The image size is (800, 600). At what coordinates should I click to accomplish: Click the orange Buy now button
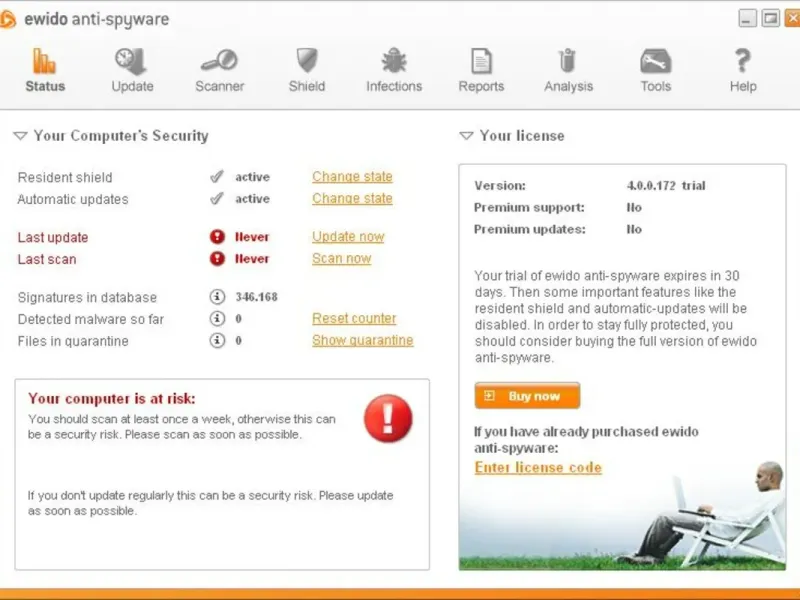[x=527, y=396]
